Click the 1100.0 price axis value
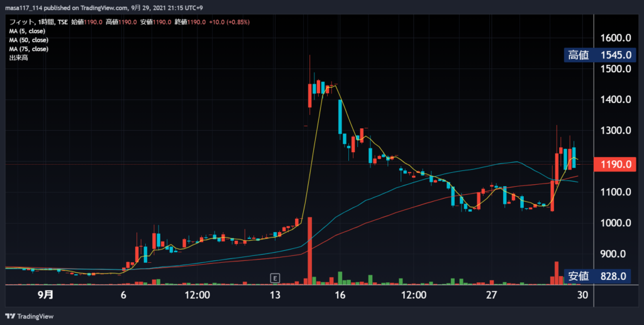Image resolution: width=644 pixels, height=325 pixels. (x=616, y=192)
